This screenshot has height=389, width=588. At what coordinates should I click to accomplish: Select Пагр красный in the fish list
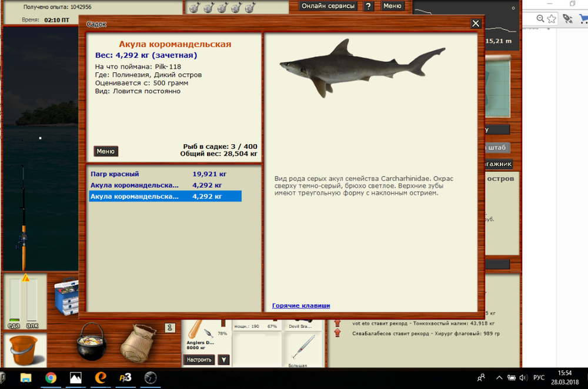(x=115, y=174)
